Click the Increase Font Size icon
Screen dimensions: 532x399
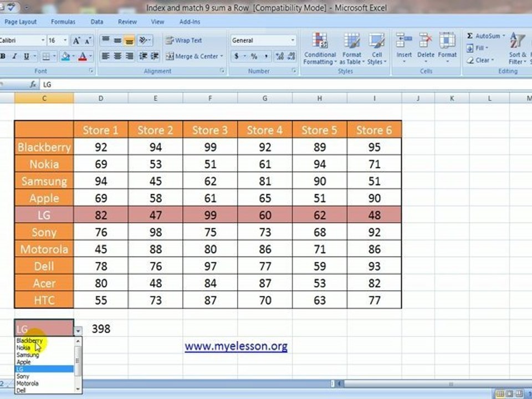coord(76,40)
